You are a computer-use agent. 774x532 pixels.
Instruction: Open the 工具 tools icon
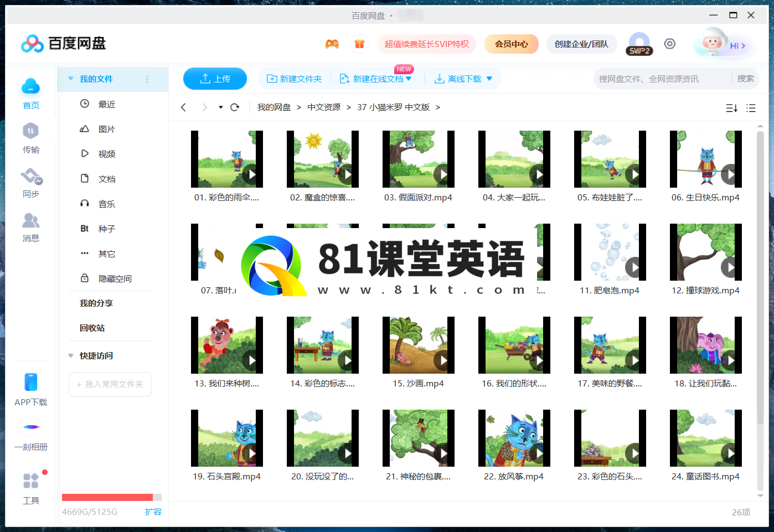point(31,481)
